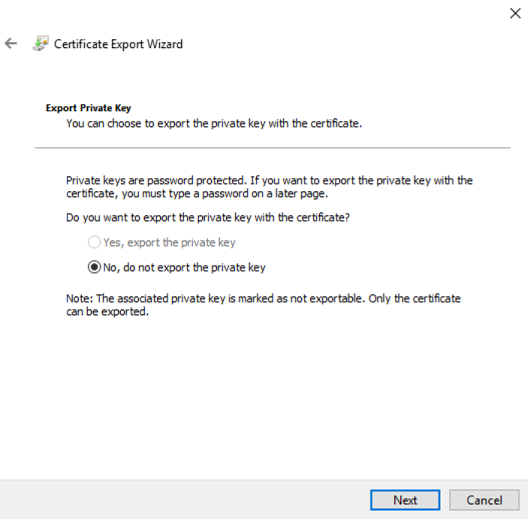Click the Certificate Export Wizard certificate icon
Viewport: 528px width, 523px height.
(41, 43)
